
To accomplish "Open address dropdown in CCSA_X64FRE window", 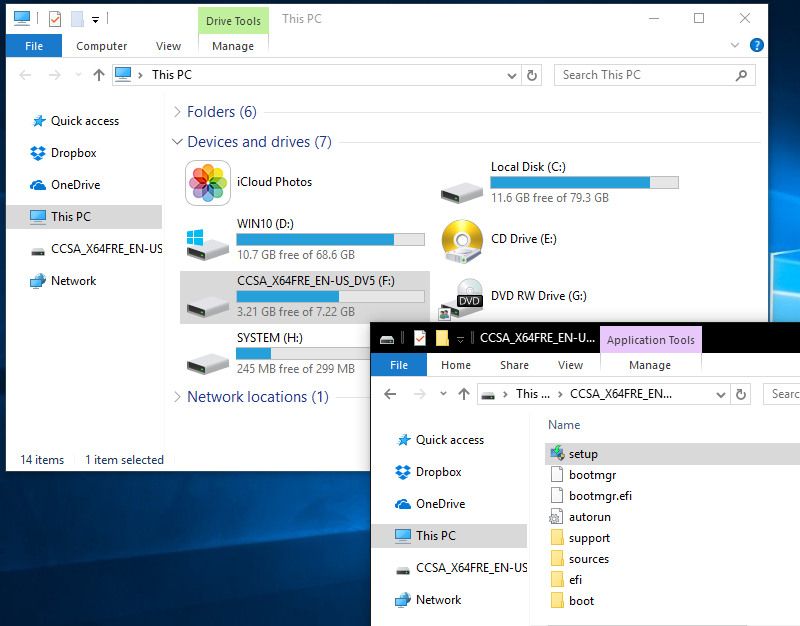I will [x=720, y=394].
